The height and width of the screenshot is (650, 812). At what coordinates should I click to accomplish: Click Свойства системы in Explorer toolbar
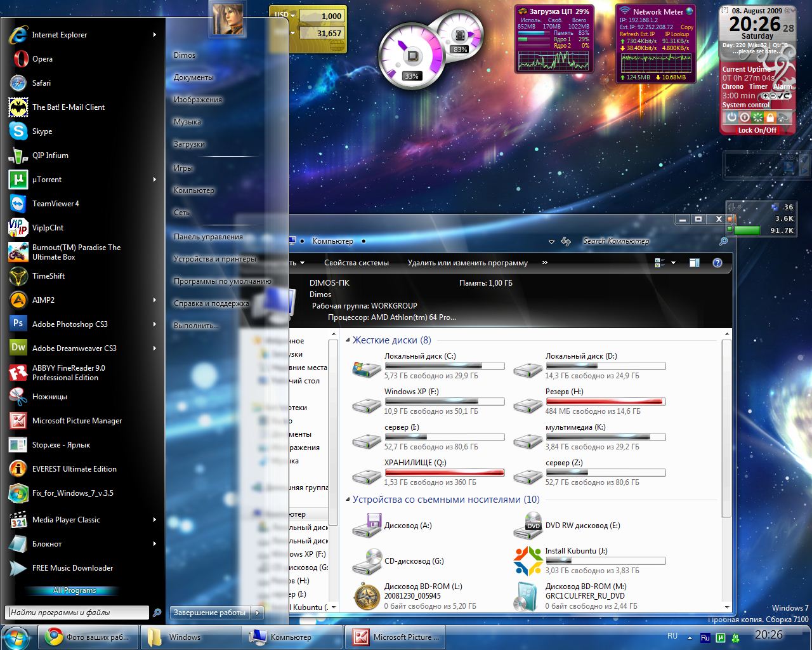point(357,263)
